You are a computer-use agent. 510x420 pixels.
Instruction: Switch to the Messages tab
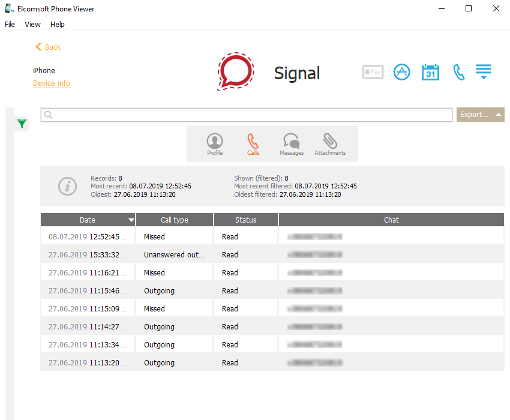[x=292, y=144]
